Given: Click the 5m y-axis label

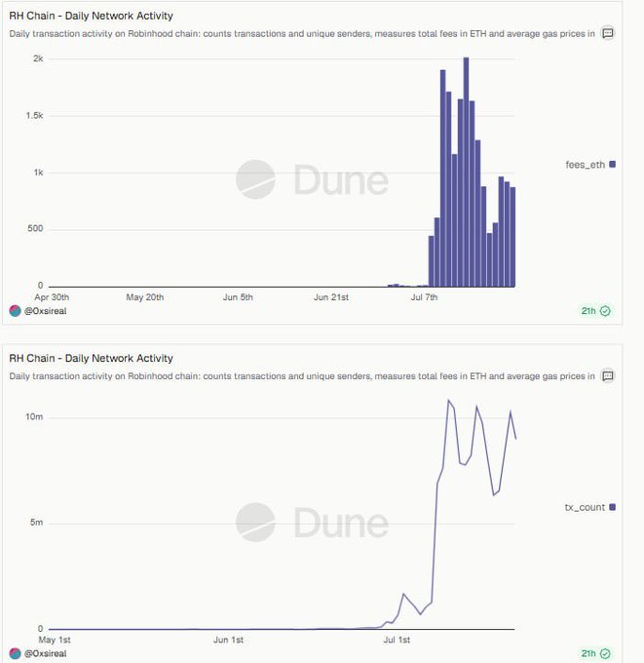Looking at the screenshot, I should 36,523.
